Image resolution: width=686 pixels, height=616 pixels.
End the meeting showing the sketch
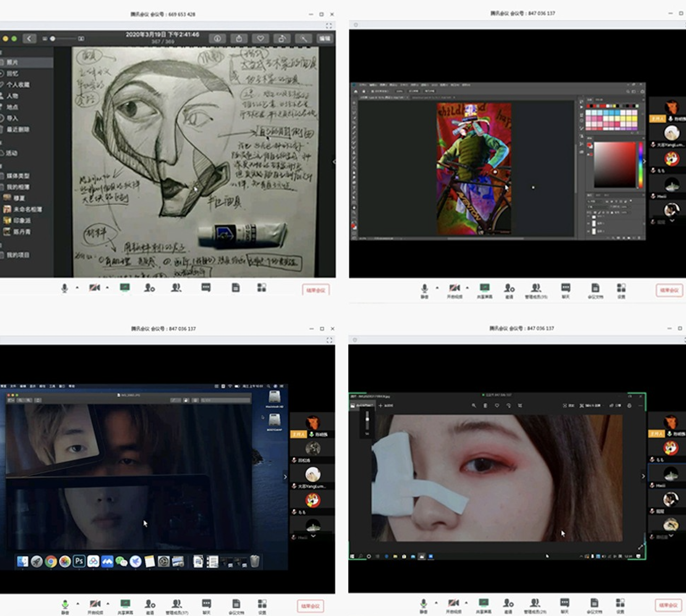316,290
